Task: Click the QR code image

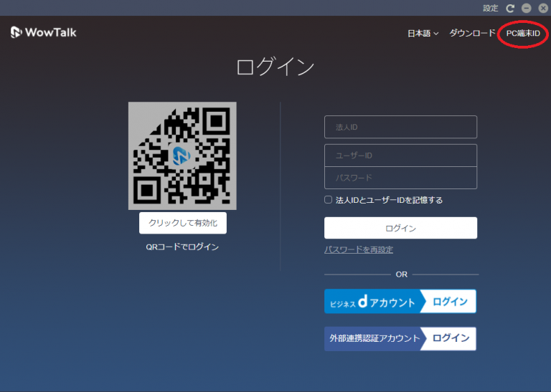Action: click(x=182, y=156)
